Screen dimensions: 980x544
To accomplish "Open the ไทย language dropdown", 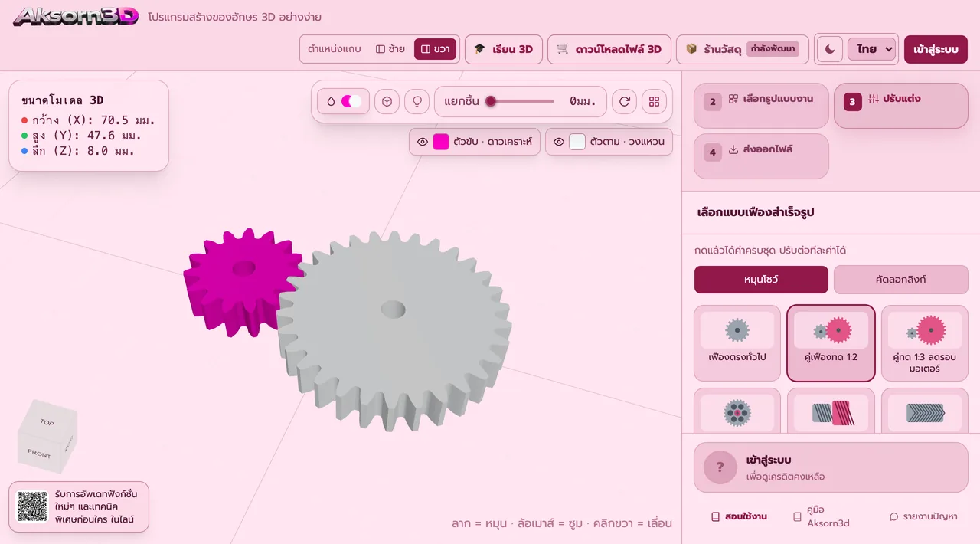I will pos(871,49).
